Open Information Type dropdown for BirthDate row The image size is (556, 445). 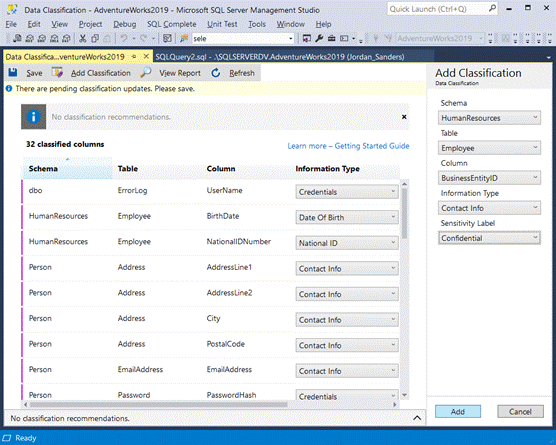347,217
